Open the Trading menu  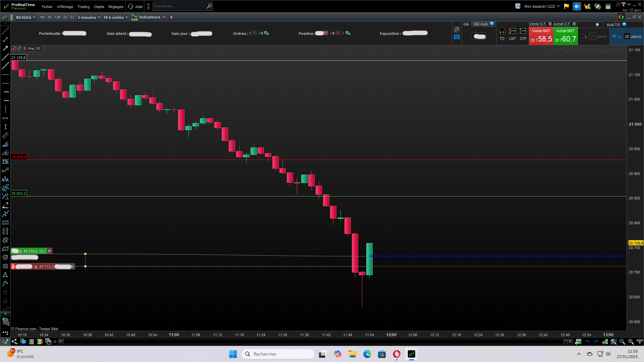point(83,7)
